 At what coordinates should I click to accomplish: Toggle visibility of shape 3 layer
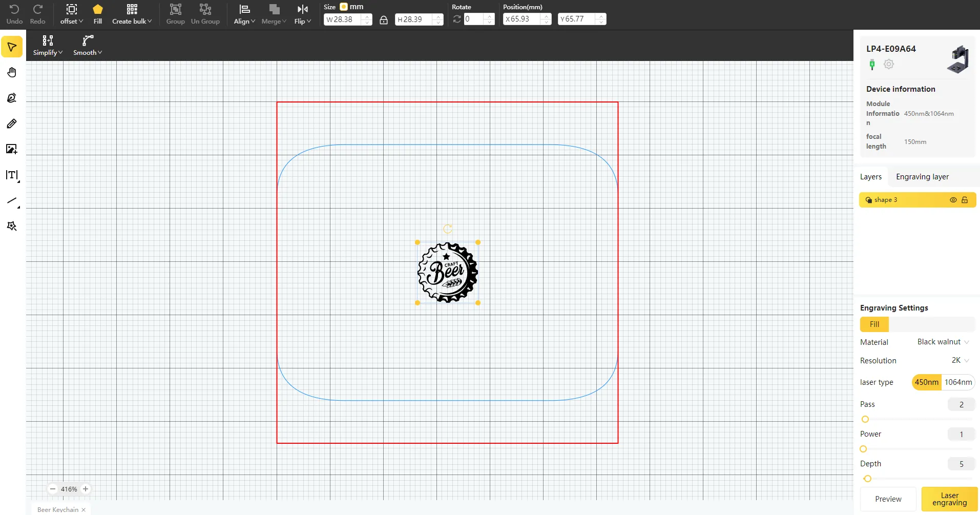coord(953,200)
